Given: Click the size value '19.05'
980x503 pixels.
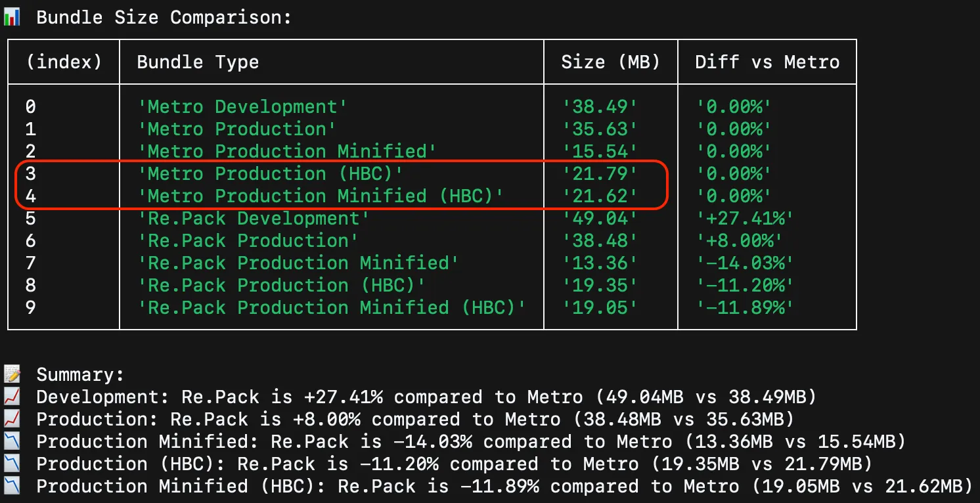Looking at the screenshot, I should pyautogui.click(x=600, y=307).
